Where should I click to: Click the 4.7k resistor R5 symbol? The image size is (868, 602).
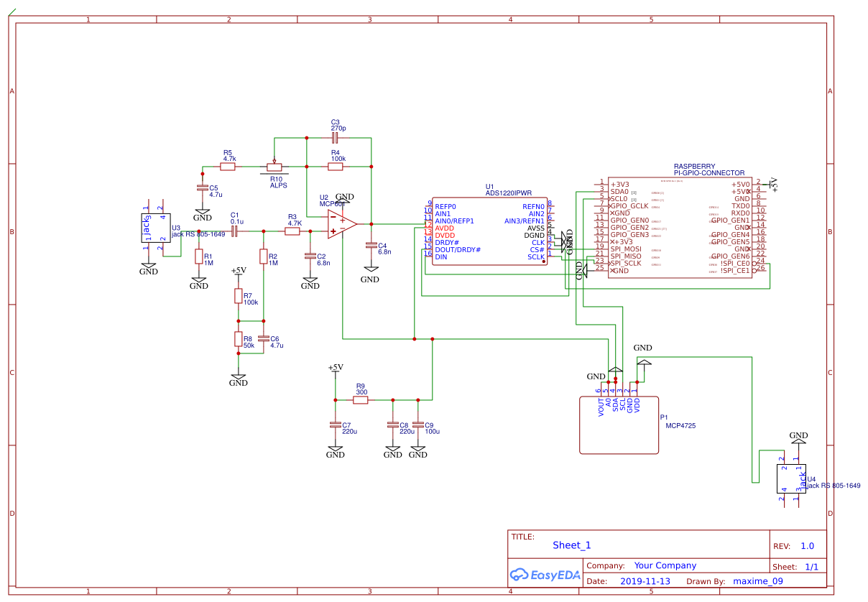[228, 165]
